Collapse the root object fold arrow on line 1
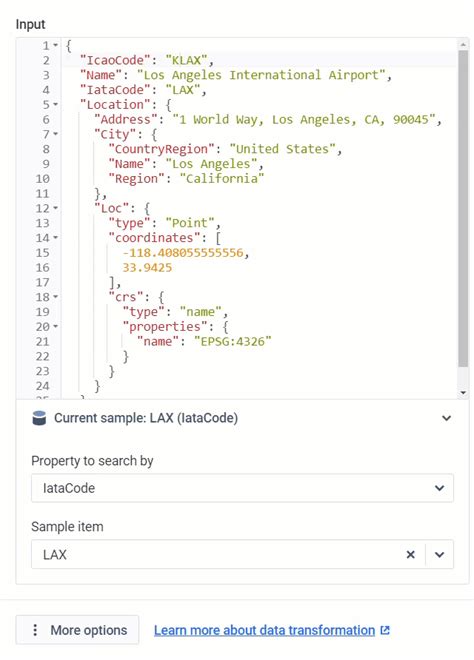 (x=55, y=45)
